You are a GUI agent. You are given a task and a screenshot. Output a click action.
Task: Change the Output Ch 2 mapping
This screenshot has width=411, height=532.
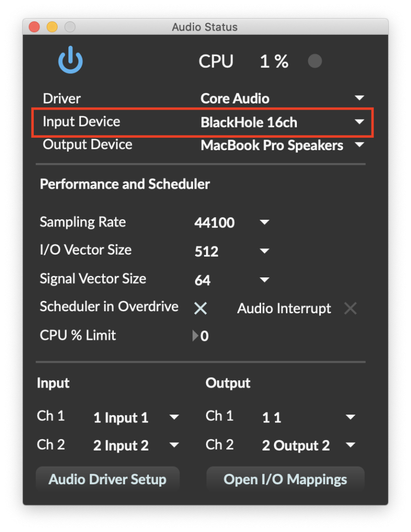point(350,445)
